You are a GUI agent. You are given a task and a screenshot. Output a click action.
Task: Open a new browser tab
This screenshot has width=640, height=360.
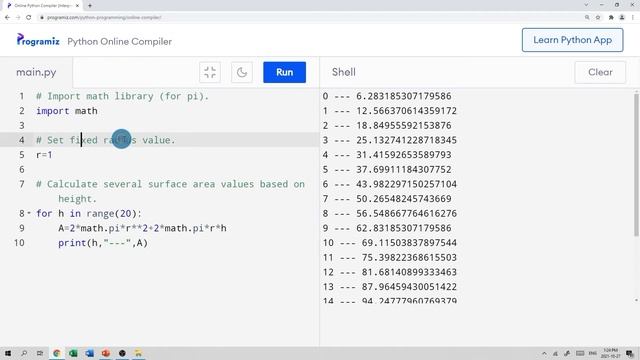tap(90, 6)
